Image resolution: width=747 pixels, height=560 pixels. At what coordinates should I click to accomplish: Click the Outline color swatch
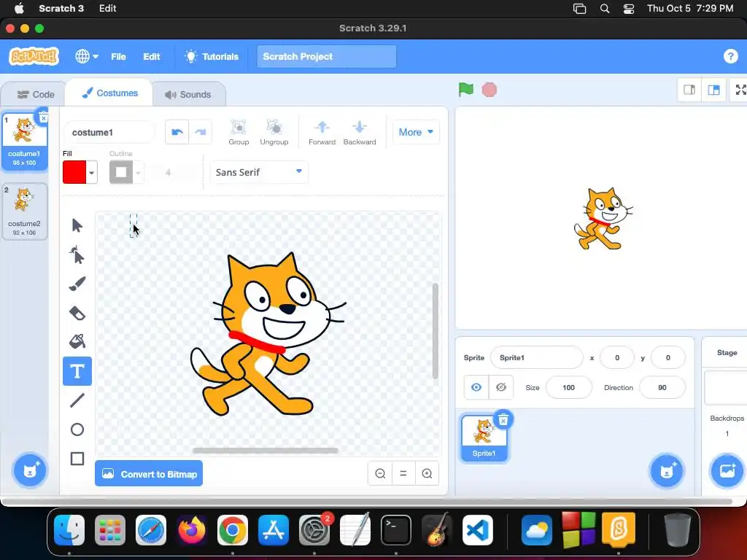pyautogui.click(x=121, y=172)
